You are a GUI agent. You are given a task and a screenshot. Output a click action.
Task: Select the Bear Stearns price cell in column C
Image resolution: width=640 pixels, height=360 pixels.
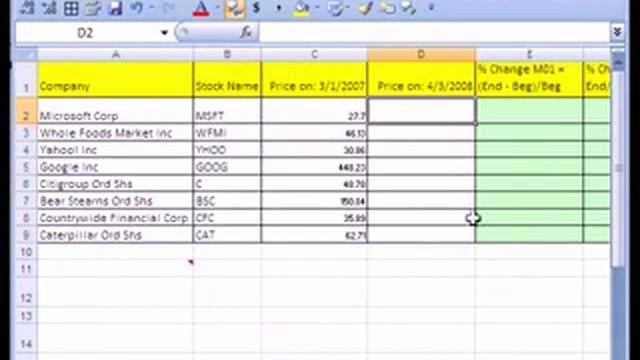pos(314,201)
